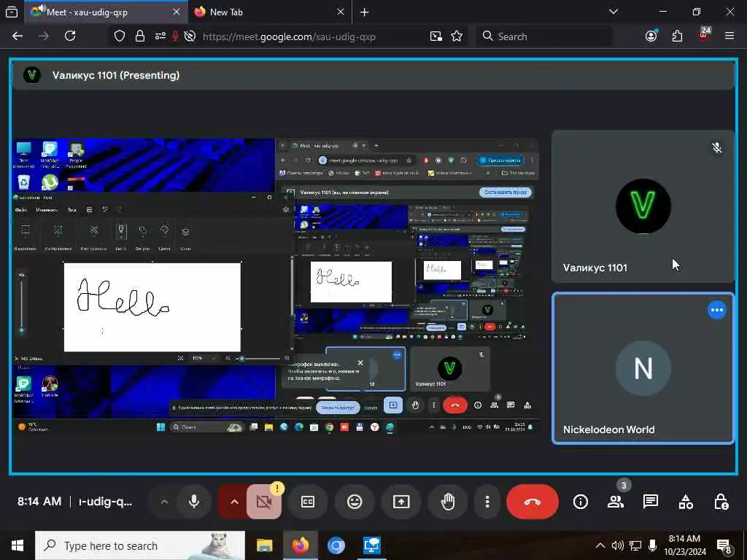Click autoplay blocked icon in address bar
747x560 pixels.
coord(190,36)
